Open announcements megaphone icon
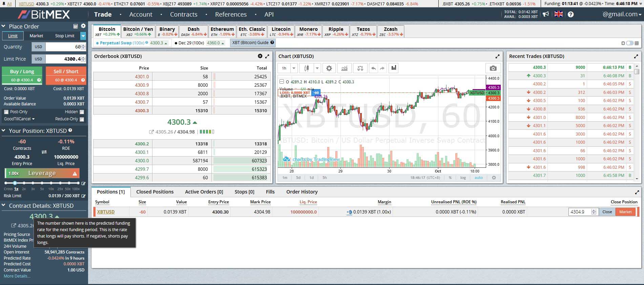644x285 pixels. click(x=545, y=14)
